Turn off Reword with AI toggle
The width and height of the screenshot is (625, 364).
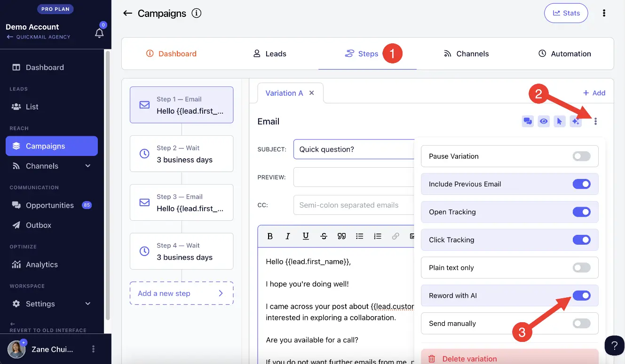[581, 296]
